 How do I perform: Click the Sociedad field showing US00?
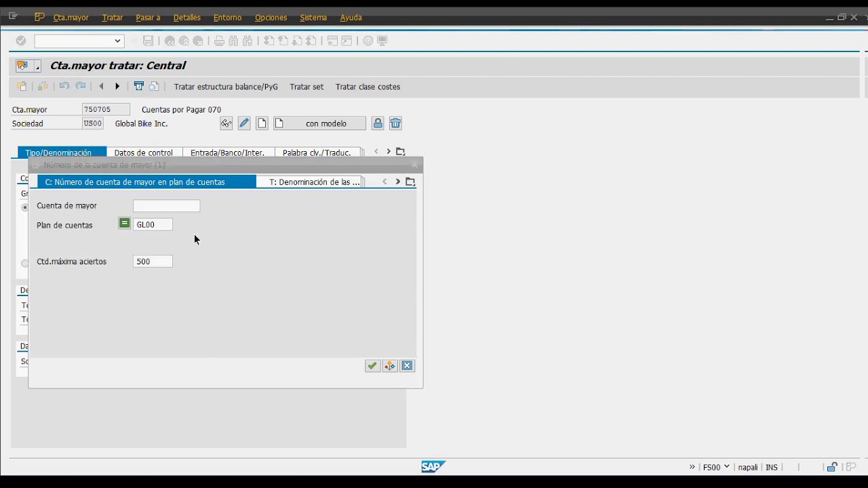(93, 123)
